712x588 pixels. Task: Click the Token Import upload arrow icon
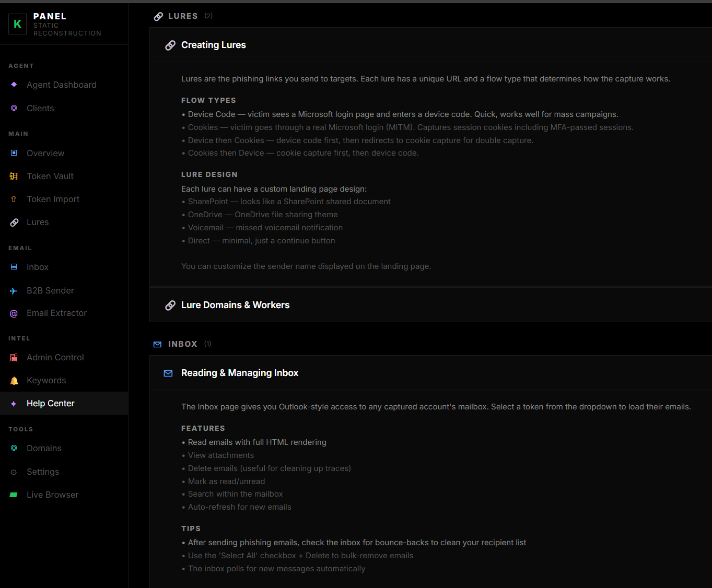tap(14, 199)
